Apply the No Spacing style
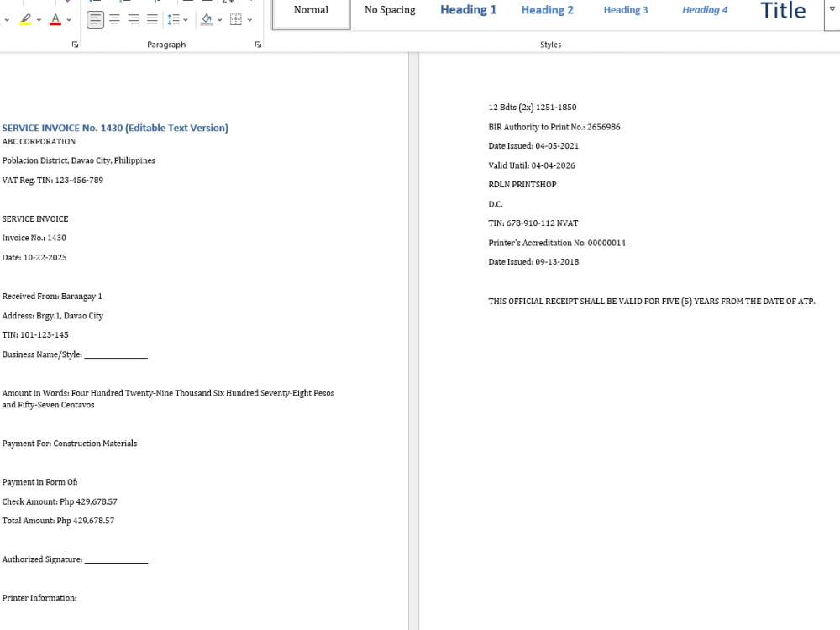The height and width of the screenshot is (630, 840). click(390, 10)
